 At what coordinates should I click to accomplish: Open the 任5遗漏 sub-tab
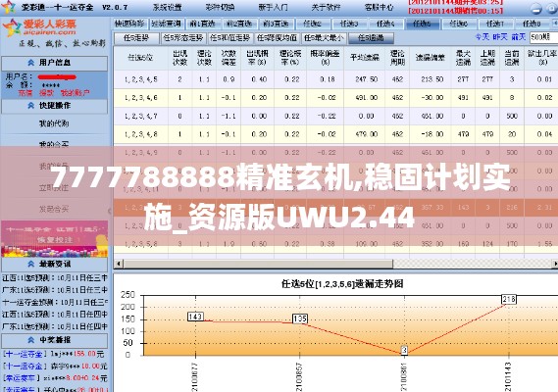371,37
